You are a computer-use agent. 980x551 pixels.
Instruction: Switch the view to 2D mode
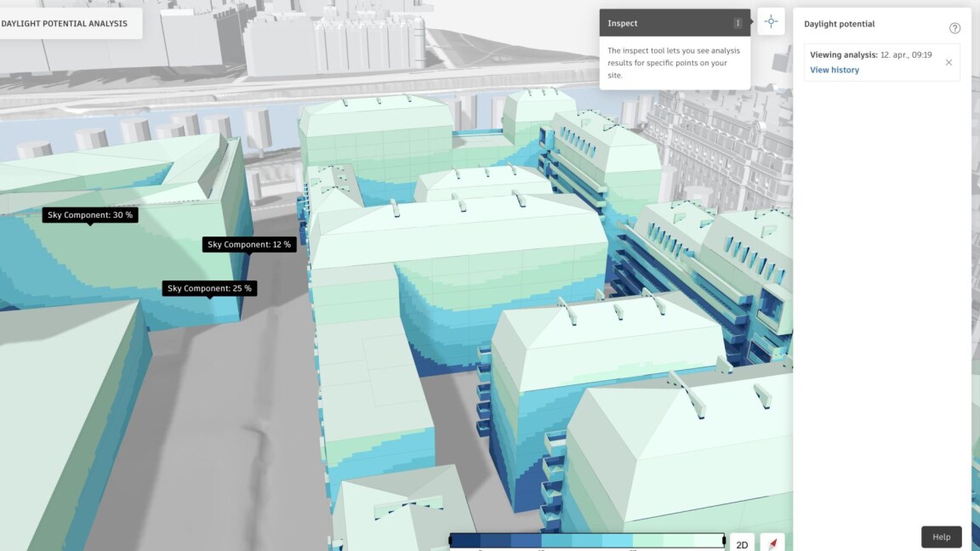pos(742,544)
